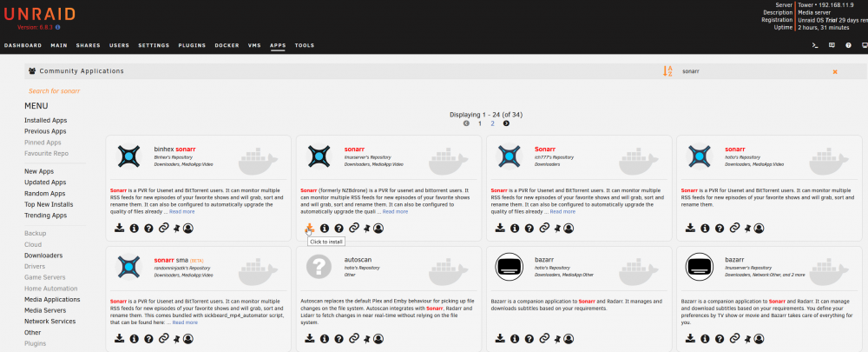Open the terminal icon in header
The height and width of the screenshot is (352, 868).
click(815, 45)
